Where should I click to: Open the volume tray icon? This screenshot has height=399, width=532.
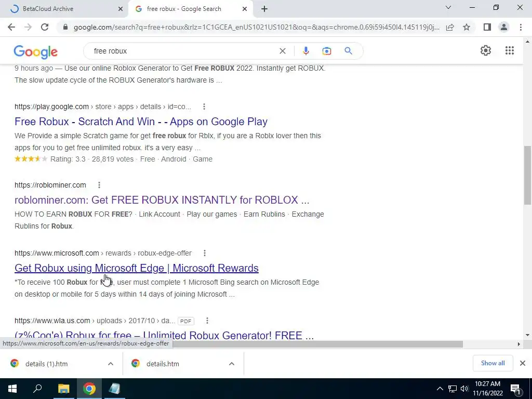pyautogui.click(x=464, y=389)
